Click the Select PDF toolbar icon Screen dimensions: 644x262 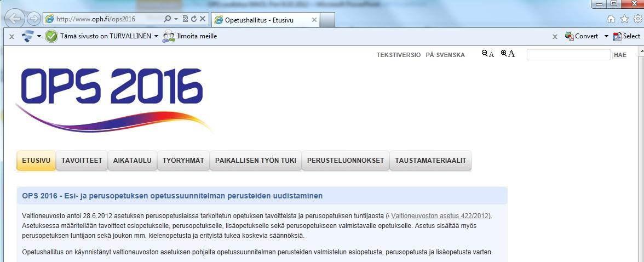coord(617,36)
